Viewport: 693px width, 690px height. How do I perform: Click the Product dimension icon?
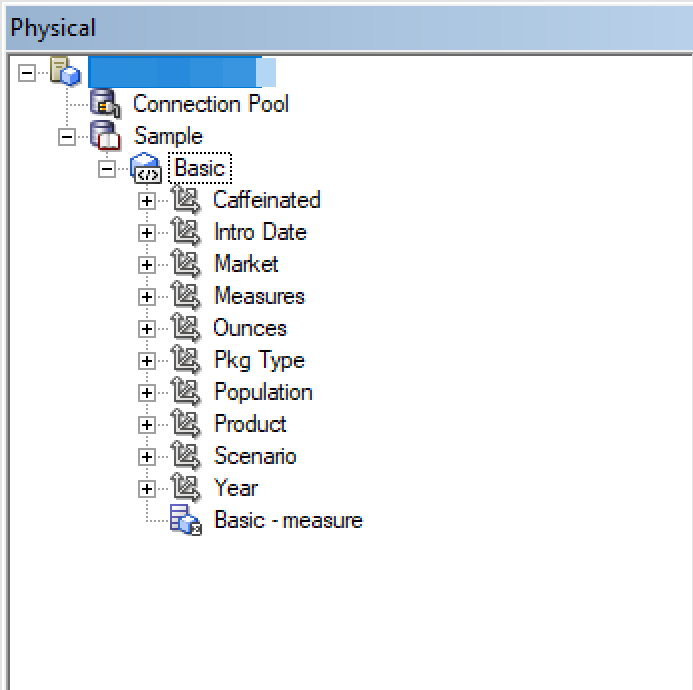(186, 424)
